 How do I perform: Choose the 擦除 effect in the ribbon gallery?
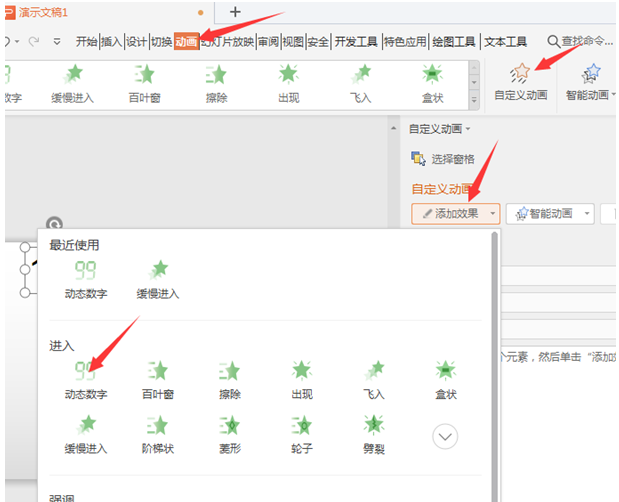click(x=216, y=84)
